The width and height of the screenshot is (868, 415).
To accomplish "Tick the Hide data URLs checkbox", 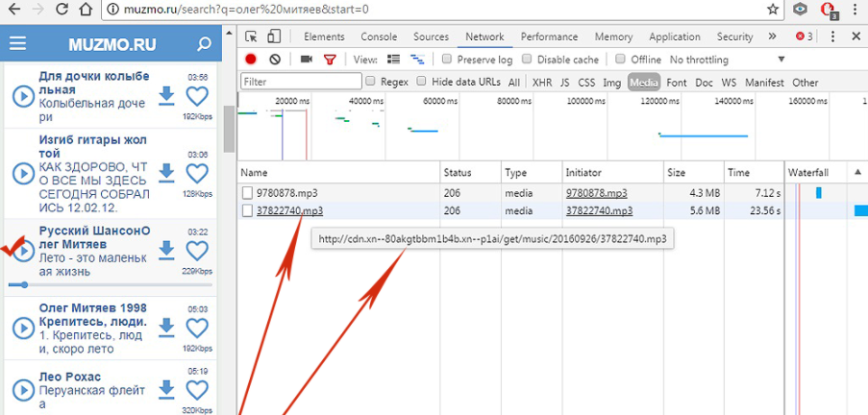I will pos(421,82).
